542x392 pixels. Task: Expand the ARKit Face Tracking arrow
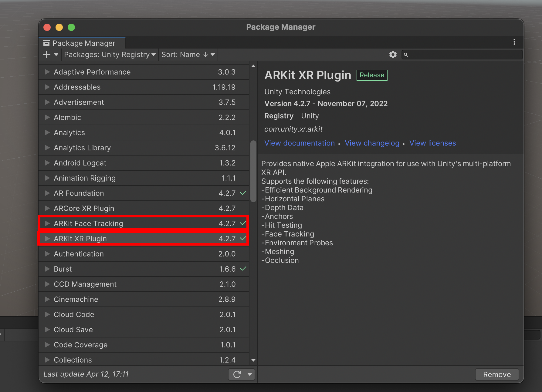pyautogui.click(x=47, y=223)
